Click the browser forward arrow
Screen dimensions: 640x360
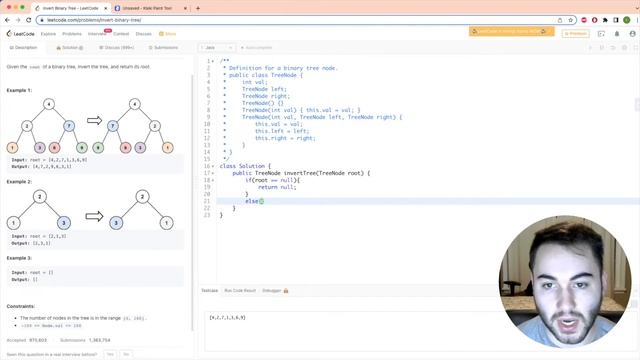pos(18,20)
